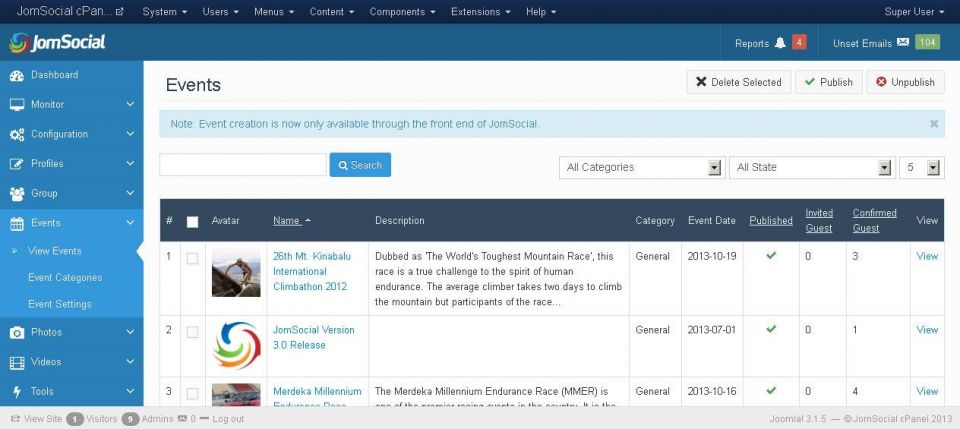
Task: Click the JomSocial logo
Action: click(x=57, y=42)
